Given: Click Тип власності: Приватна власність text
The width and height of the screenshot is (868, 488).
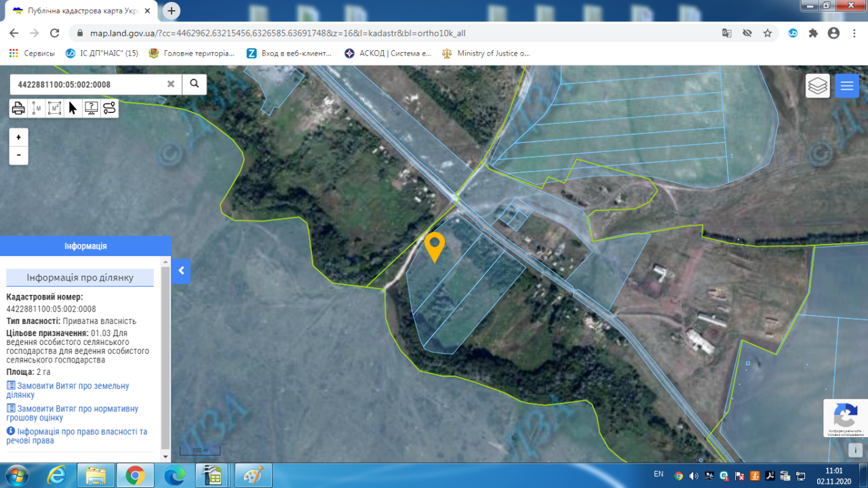Looking at the screenshot, I should [x=71, y=321].
